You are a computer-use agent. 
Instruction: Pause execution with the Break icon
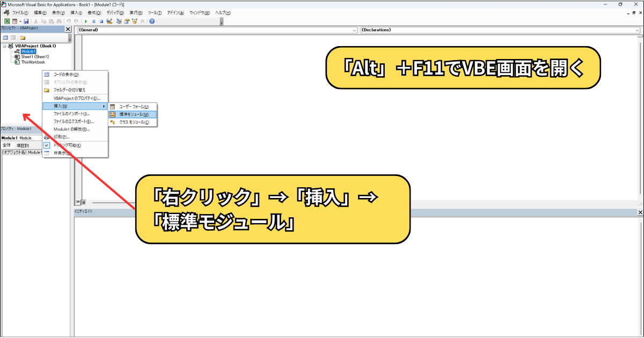[x=94, y=21]
